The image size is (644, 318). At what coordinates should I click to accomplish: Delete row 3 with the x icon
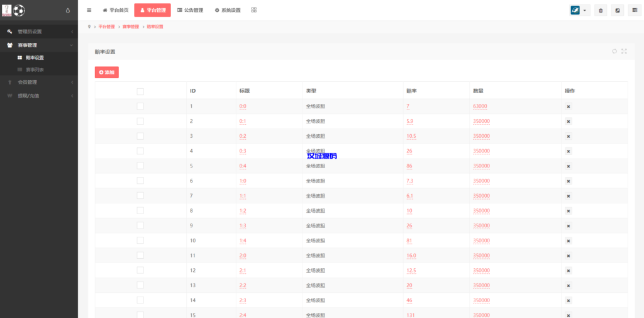point(569,136)
